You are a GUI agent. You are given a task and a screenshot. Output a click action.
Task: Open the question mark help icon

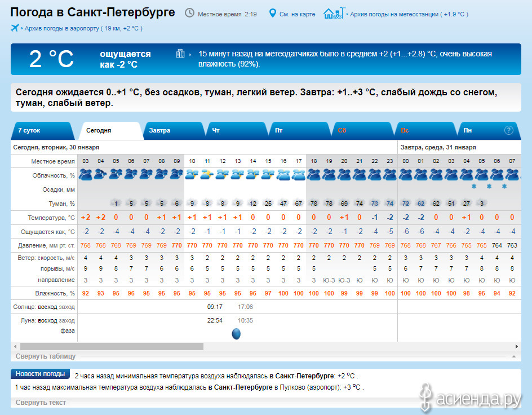pos(508,130)
